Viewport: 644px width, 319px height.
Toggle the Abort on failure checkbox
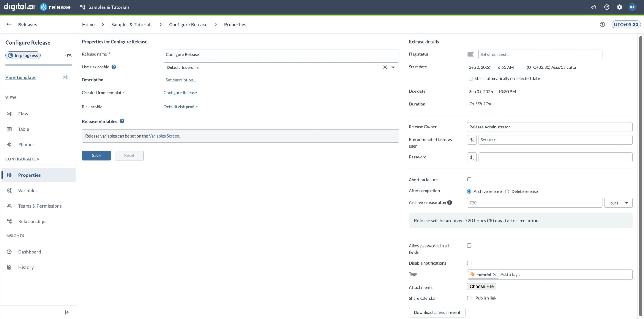pyautogui.click(x=469, y=179)
